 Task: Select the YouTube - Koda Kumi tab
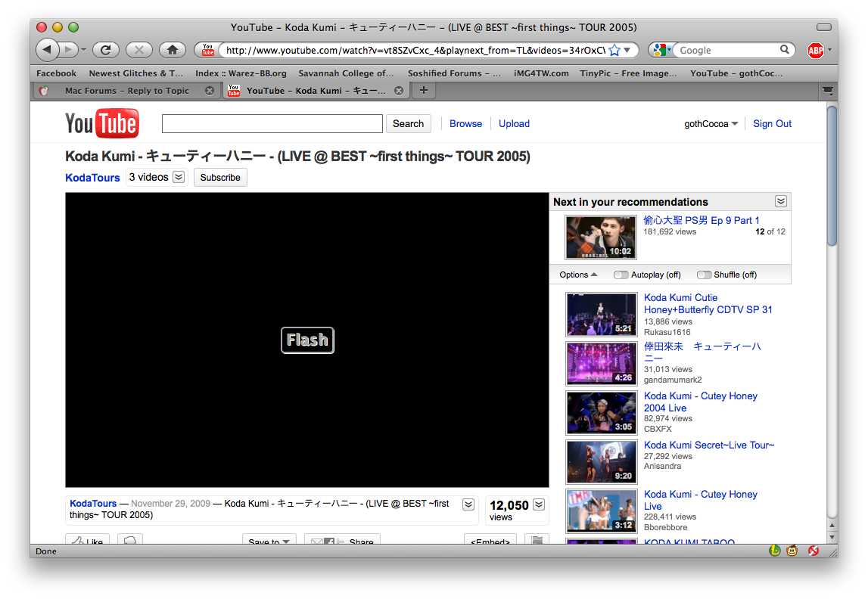click(x=316, y=91)
